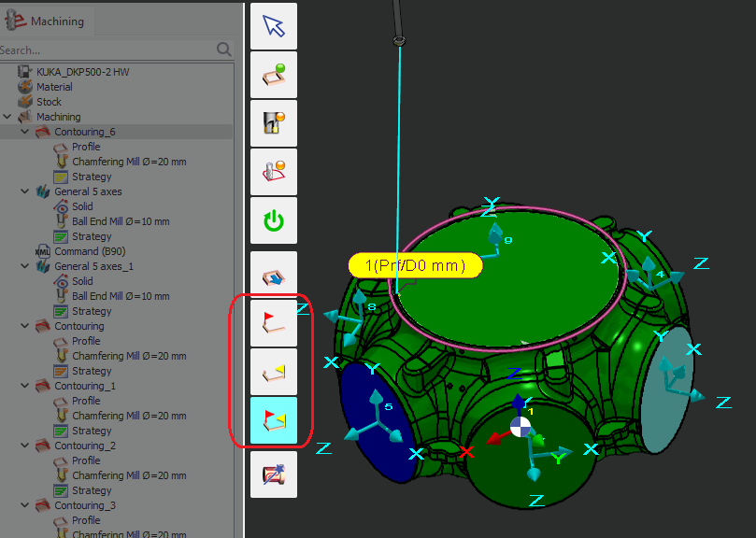The image size is (756, 538).
Task: Click the toolbar icon with green sphere
Action: [274, 75]
